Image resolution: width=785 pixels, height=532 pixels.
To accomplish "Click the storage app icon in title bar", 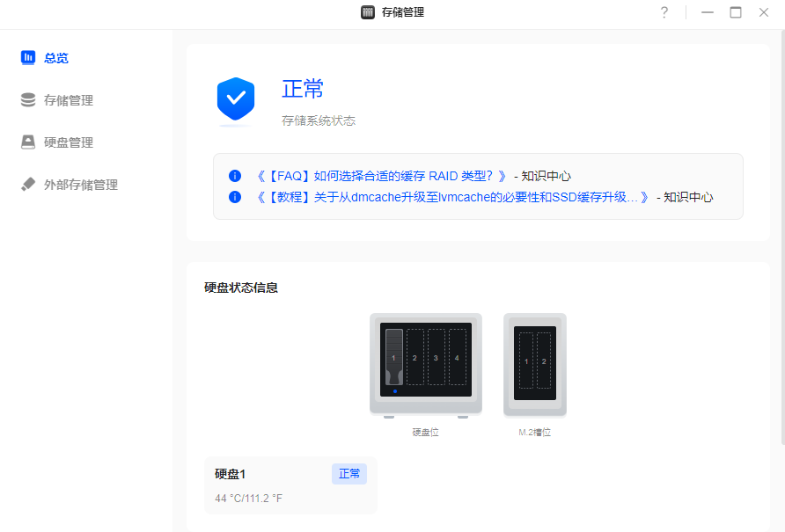I will [x=368, y=12].
